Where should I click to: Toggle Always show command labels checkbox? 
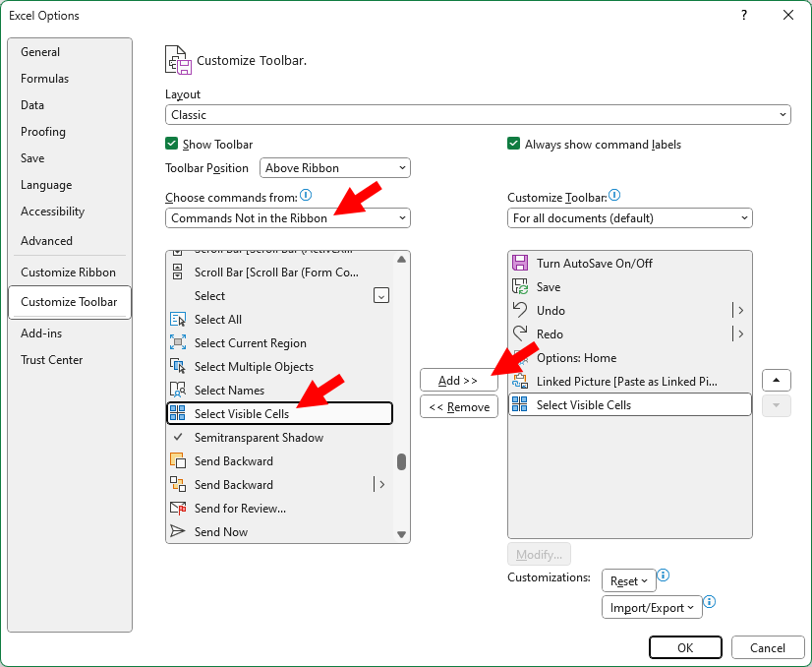pyautogui.click(x=513, y=144)
